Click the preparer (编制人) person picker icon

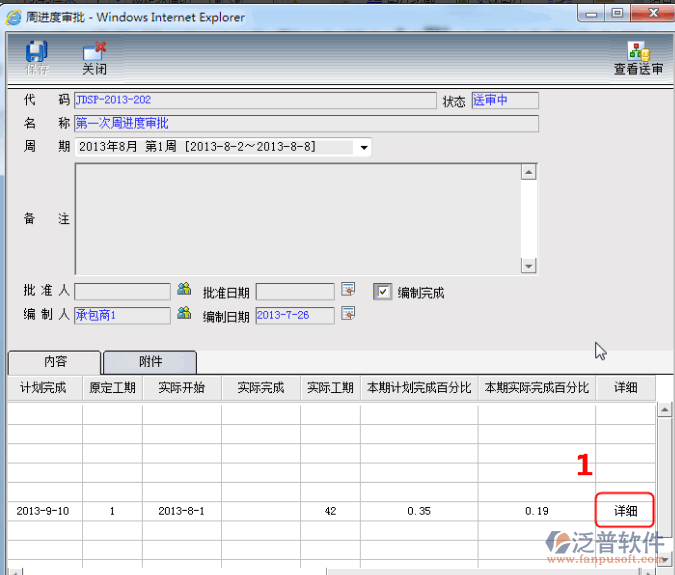(184, 314)
